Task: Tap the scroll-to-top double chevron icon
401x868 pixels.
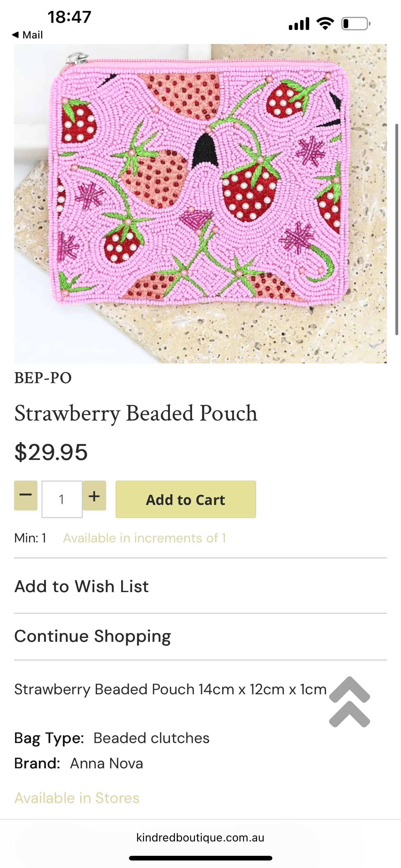Action: click(349, 702)
